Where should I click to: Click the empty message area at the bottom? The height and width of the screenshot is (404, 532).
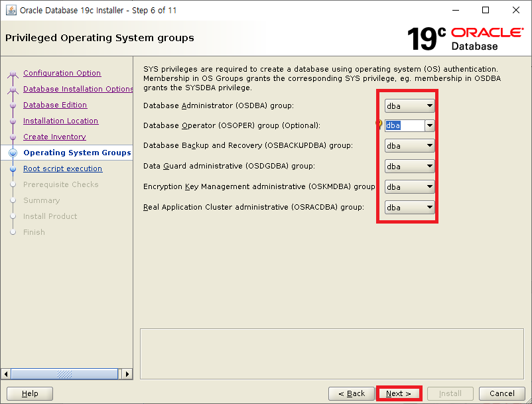coord(332,354)
